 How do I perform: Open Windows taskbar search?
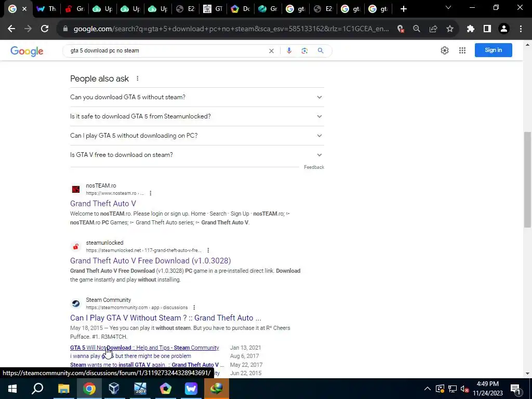(x=37, y=389)
